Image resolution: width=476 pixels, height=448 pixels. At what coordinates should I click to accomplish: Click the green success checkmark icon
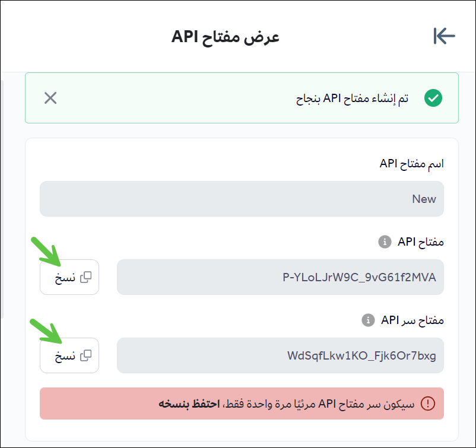[433, 98]
